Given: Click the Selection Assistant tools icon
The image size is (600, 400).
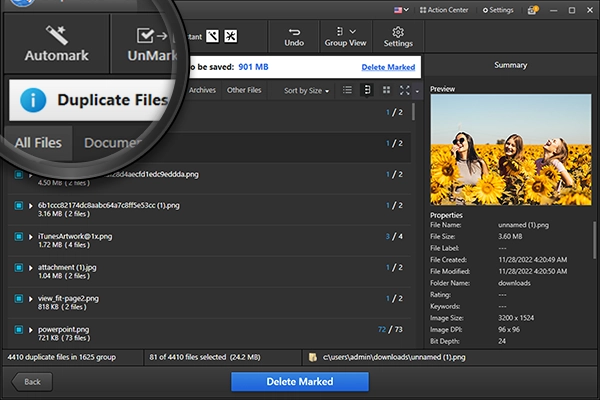Looking at the screenshot, I should point(230,36).
